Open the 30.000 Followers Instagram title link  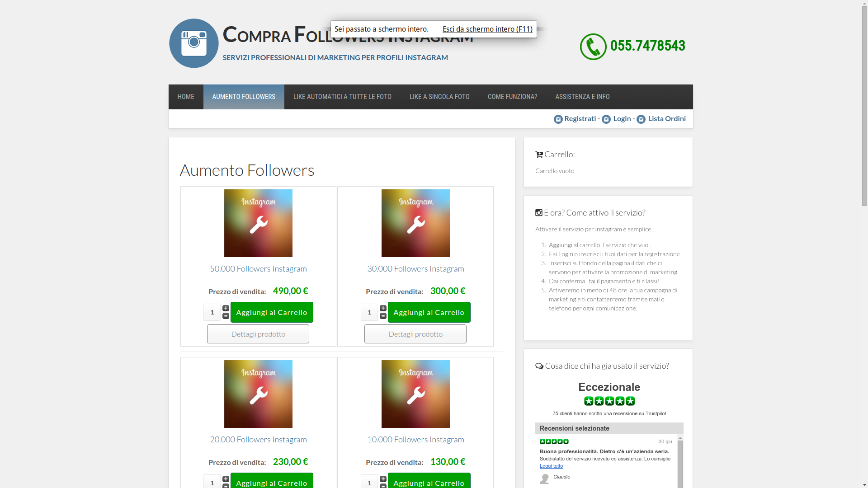(415, 268)
